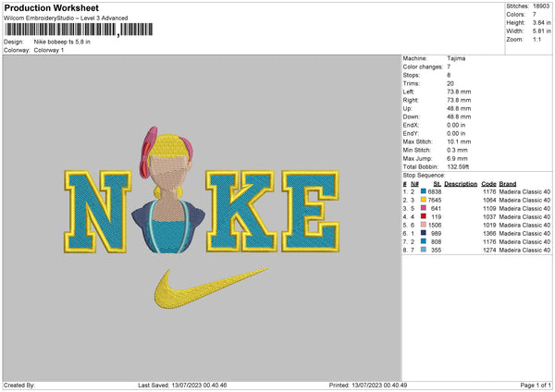The height and width of the screenshot is (392, 555).
Task: Click Madeira Classic 40 brand in stop 1 row
Action: 524,191
